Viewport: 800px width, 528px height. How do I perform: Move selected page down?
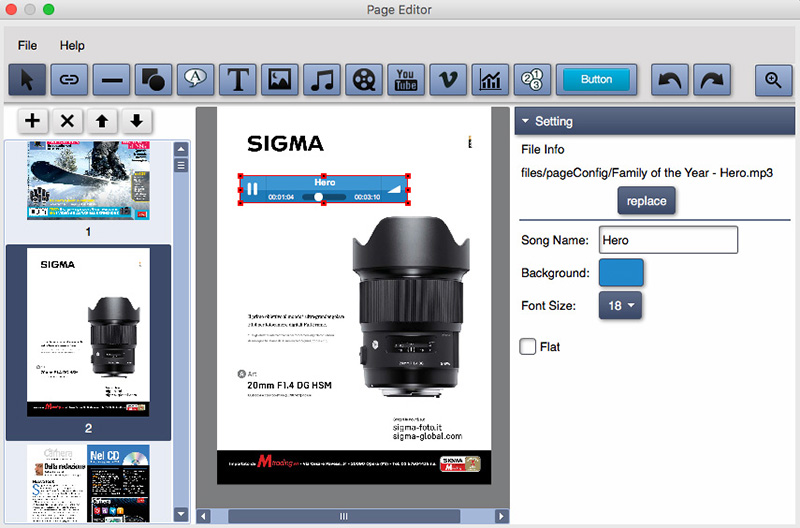[136, 121]
